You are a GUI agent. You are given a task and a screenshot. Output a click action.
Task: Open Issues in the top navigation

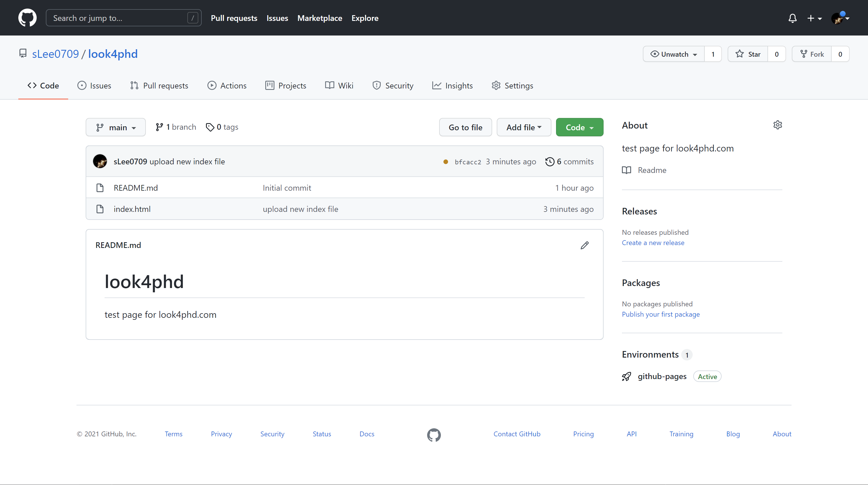(x=277, y=18)
